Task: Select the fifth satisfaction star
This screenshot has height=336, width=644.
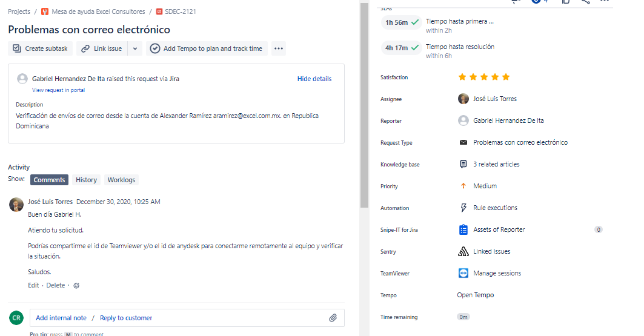Action: [506, 77]
